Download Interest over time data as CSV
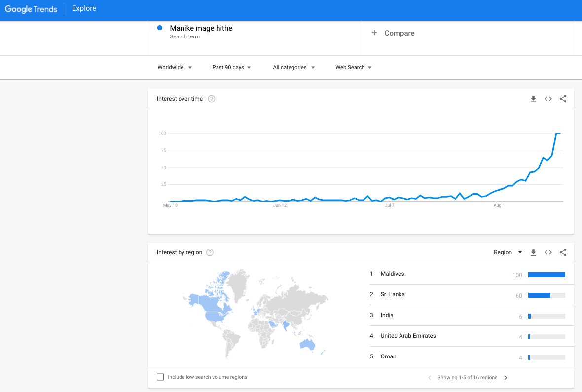The width and height of the screenshot is (582, 392). click(533, 99)
